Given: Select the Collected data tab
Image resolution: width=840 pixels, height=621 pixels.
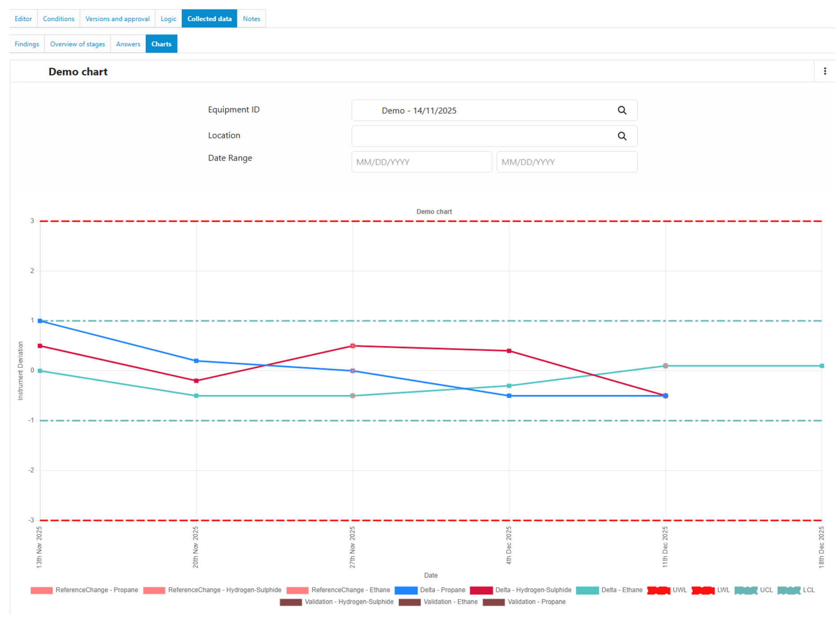Looking at the screenshot, I should point(209,19).
